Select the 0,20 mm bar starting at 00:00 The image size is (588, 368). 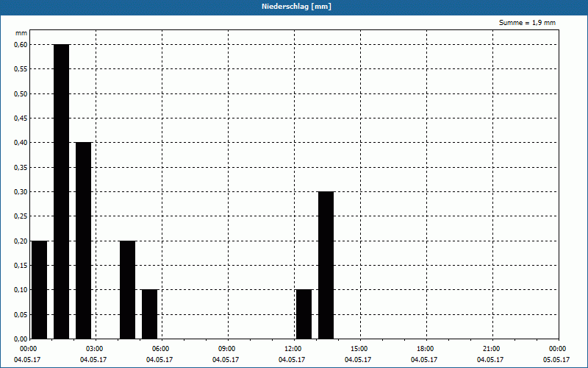[40, 290]
